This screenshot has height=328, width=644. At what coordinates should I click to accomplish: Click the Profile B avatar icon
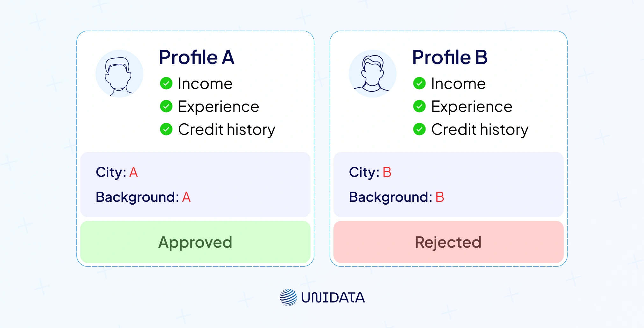(x=373, y=74)
